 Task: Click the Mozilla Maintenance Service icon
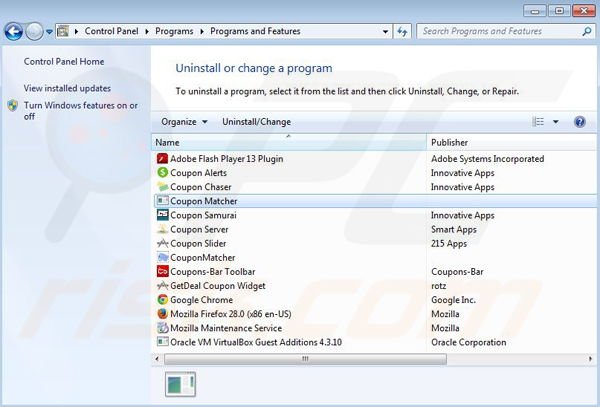[x=163, y=328]
